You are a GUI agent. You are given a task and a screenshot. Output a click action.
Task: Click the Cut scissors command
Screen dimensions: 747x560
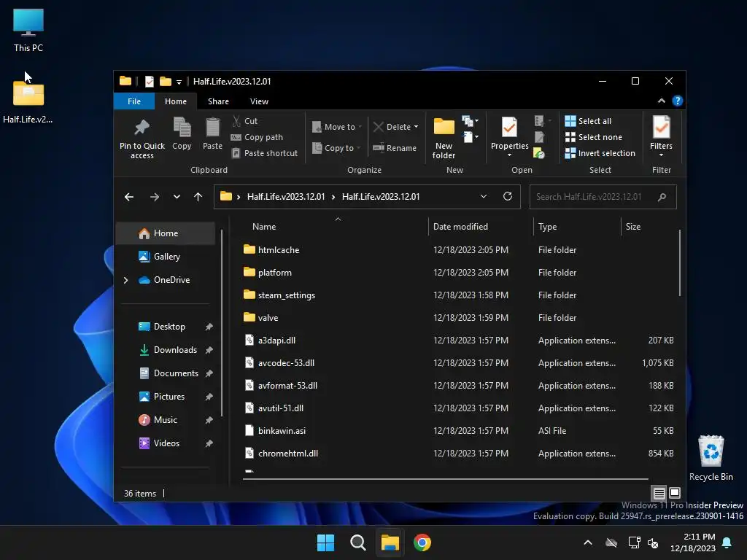coord(245,121)
